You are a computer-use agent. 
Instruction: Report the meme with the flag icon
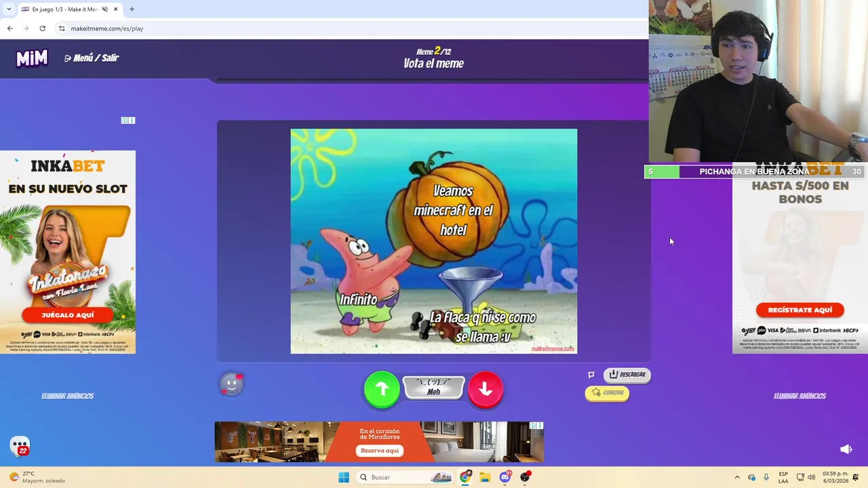coord(591,375)
